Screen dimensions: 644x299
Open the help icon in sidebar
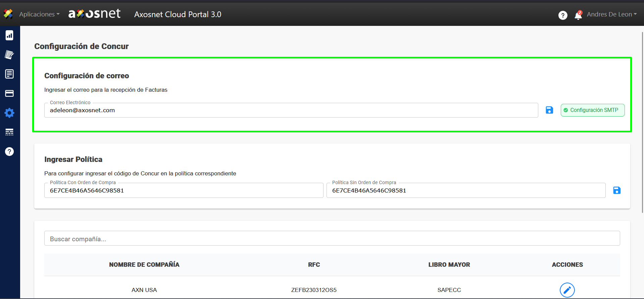tap(9, 152)
